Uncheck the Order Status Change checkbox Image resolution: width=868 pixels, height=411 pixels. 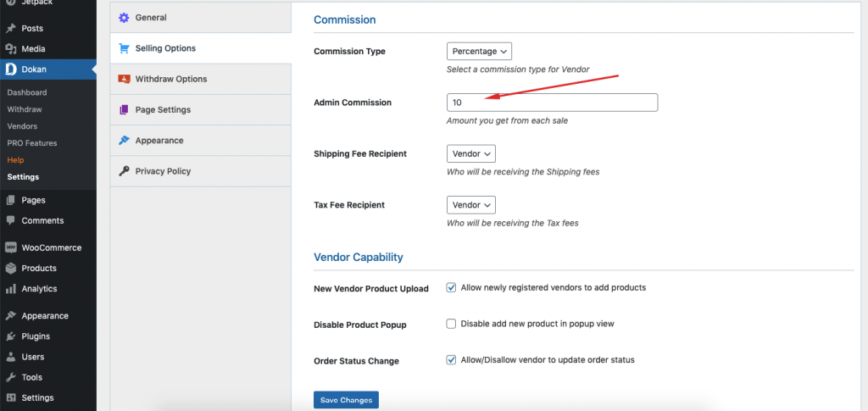pyautogui.click(x=452, y=360)
